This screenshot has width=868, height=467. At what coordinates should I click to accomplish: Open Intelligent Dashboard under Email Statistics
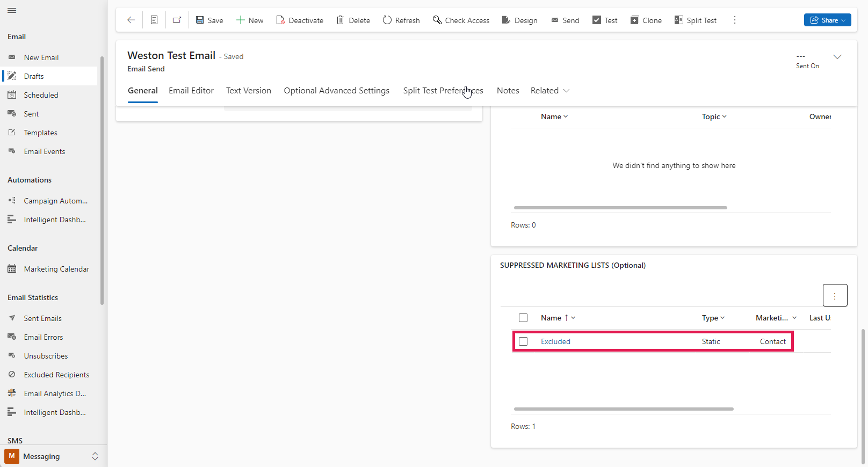[x=50, y=412]
